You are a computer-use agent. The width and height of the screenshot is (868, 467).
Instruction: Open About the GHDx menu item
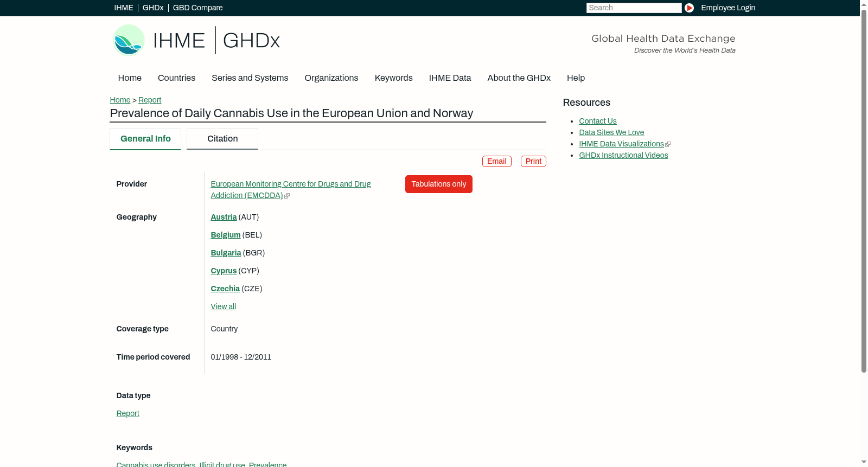tap(519, 78)
